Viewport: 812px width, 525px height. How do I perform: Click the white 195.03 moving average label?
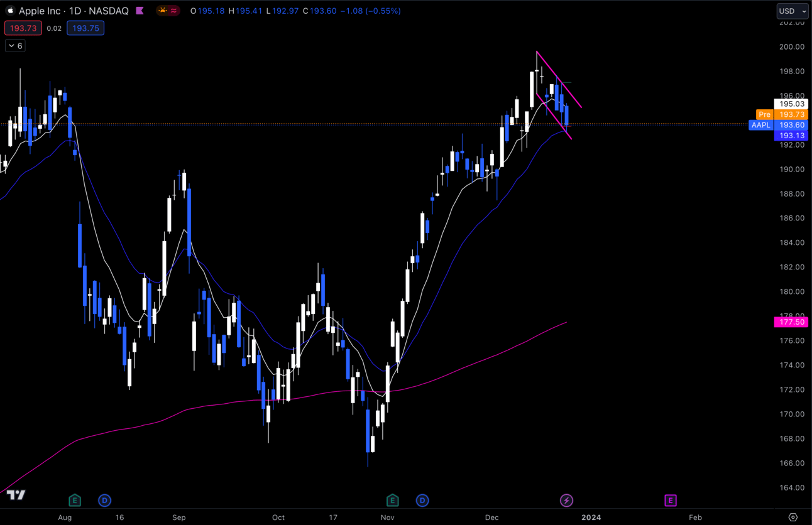tap(791, 104)
